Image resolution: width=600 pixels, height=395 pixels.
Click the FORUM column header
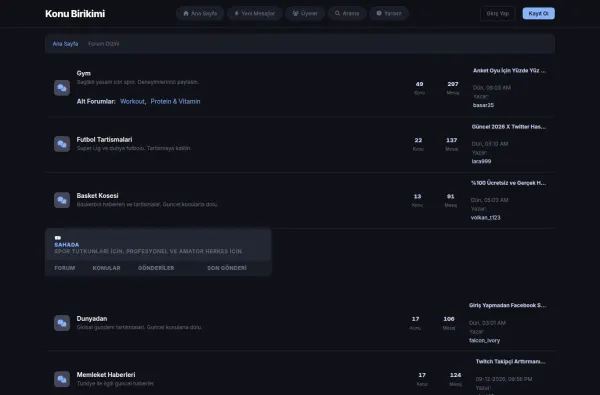click(65, 268)
